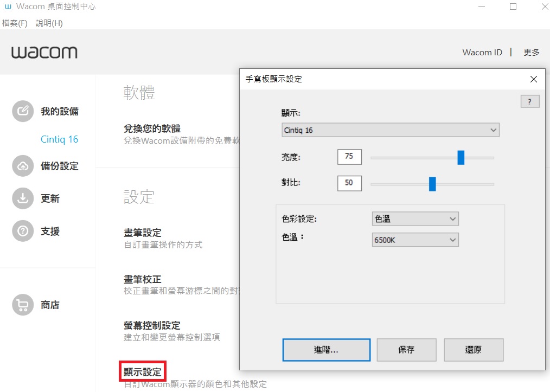
Task: Click Wacom ID link
Action: (482, 52)
